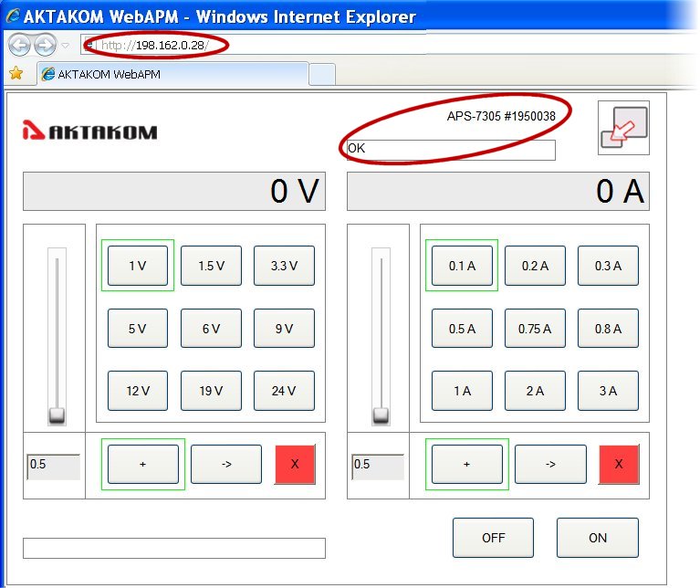Image resolution: width=700 pixels, height=588 pixels.
Task: Select the 5 V preset button
Action: point(138,328)
